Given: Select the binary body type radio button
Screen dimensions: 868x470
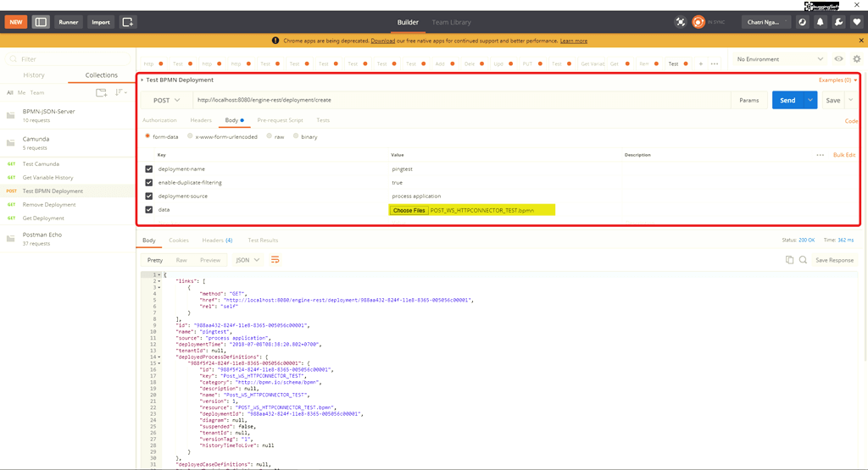Looking at the screenshot, I should pos(296,136).
